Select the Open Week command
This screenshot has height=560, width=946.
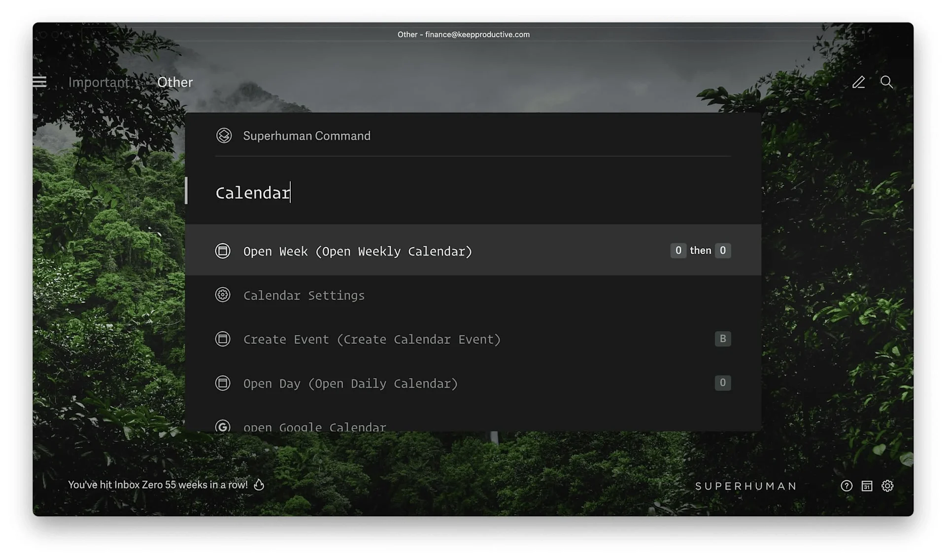(357, 251)
